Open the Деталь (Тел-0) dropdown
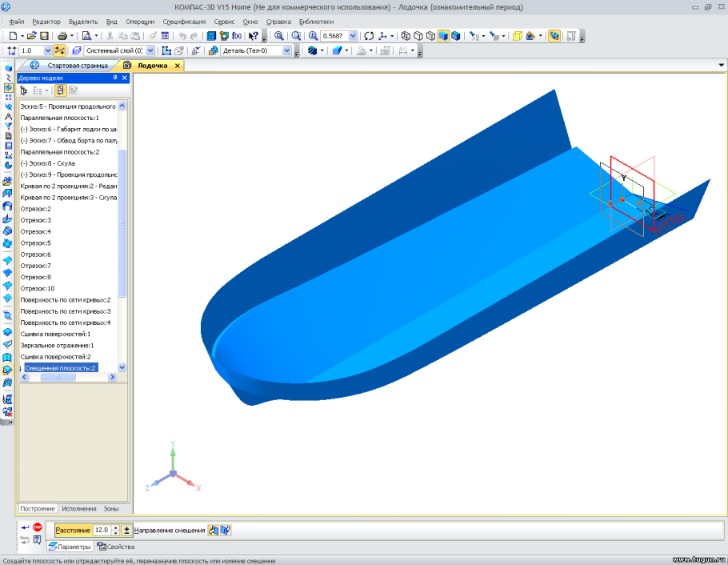The width and height of the screenshot is (728, 565). pyautogui.click(x=287, y=50)
